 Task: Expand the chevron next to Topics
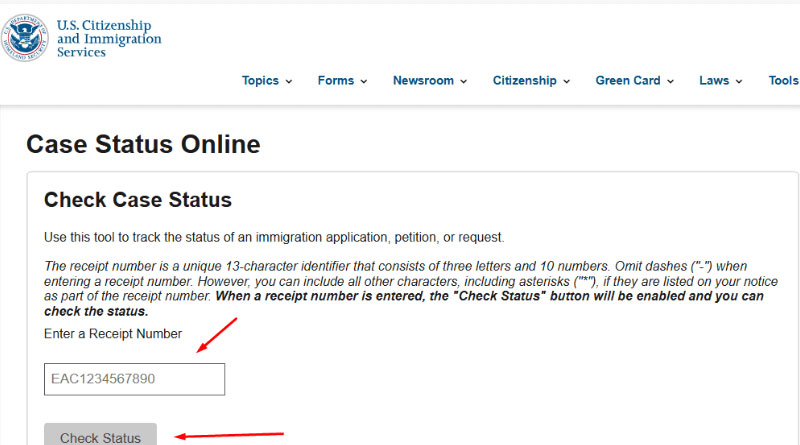click(289, 81)
